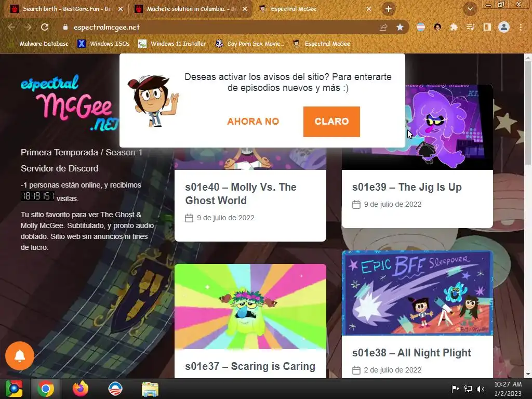Click the network tray icon
This screenshot has width=532, height=399.
468,389
